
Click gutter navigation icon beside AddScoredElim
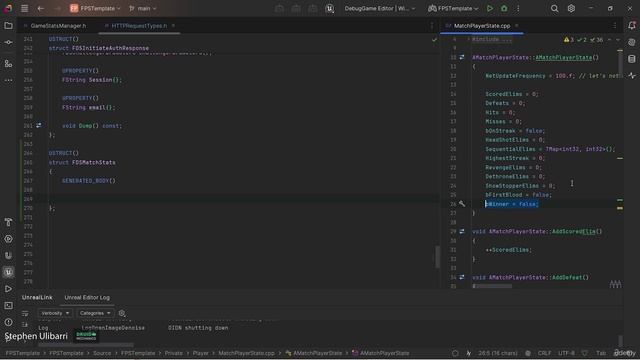coord(462,231)
